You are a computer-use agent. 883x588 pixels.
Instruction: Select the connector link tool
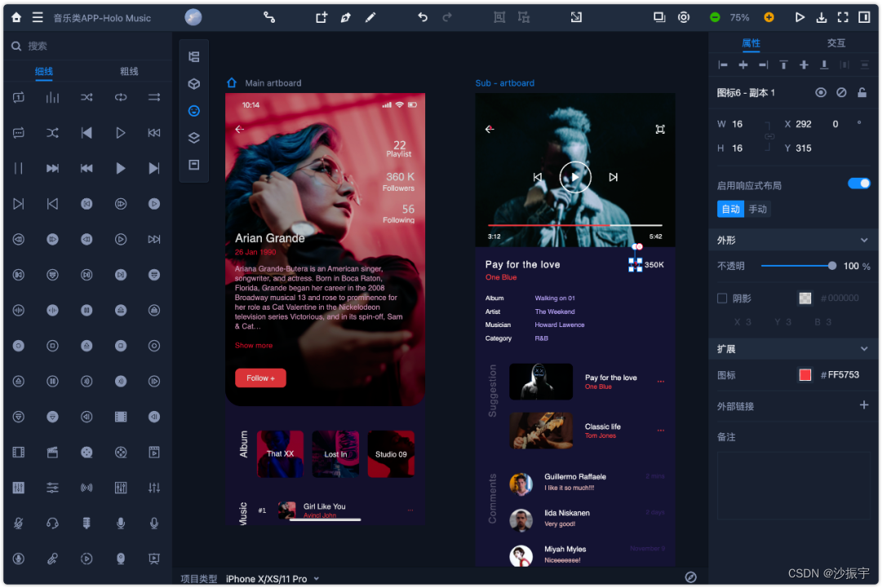(x=269, y=17)
